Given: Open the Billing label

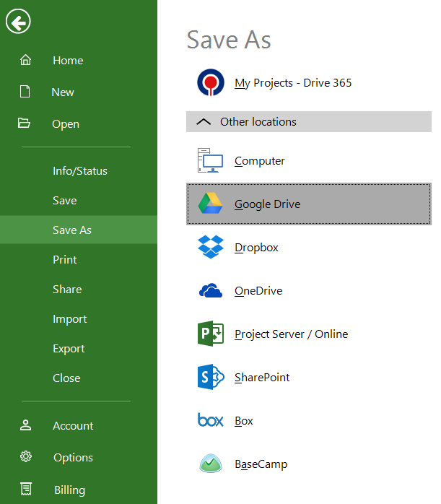Looking at the screenshot, I should (x=70, y=490).
